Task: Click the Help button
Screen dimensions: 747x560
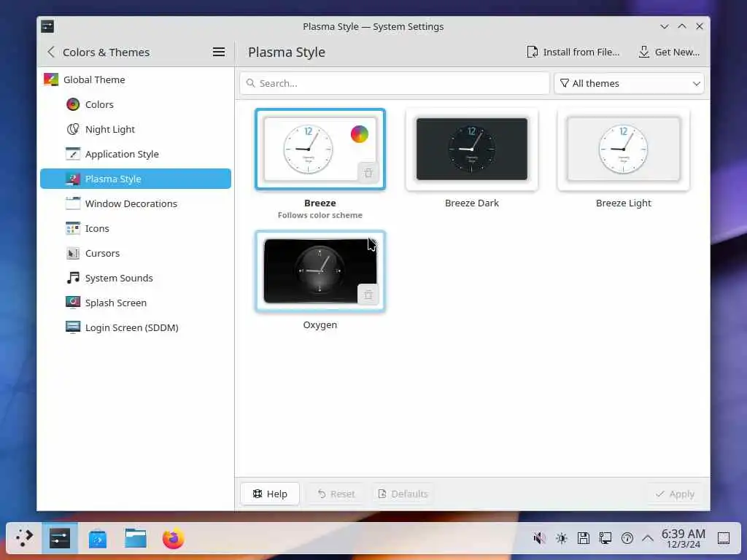Action: (x=270, y=494)
